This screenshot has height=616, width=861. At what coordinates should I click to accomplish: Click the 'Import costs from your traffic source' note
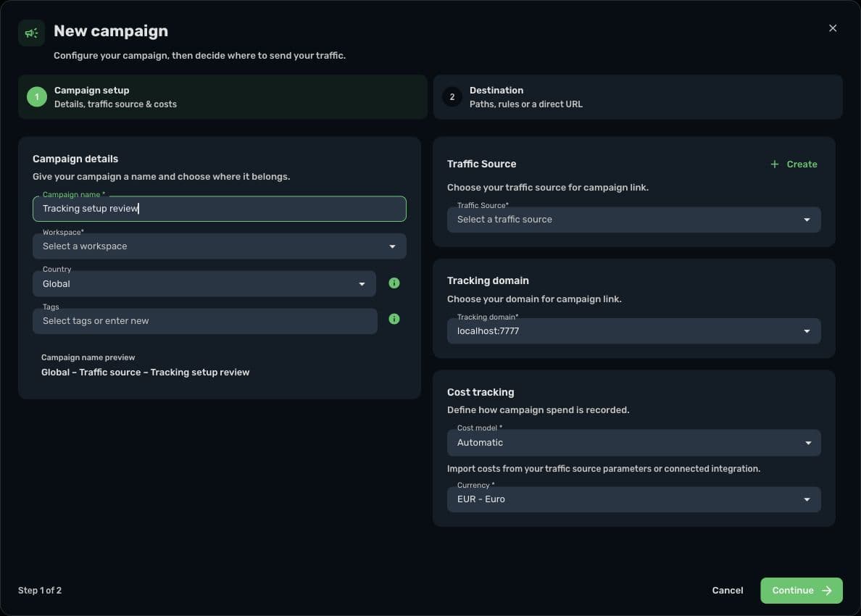pyautogui.click(x=604, y=469)
